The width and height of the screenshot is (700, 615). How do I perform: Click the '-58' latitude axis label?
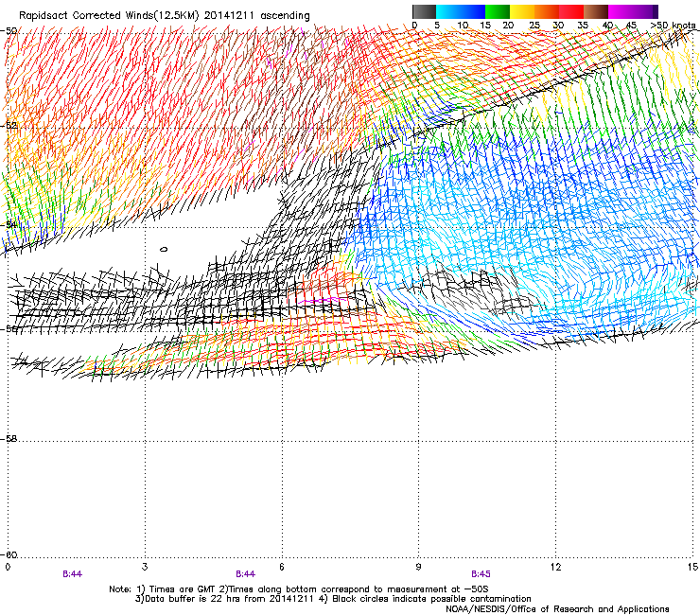[x=9, y=439]
